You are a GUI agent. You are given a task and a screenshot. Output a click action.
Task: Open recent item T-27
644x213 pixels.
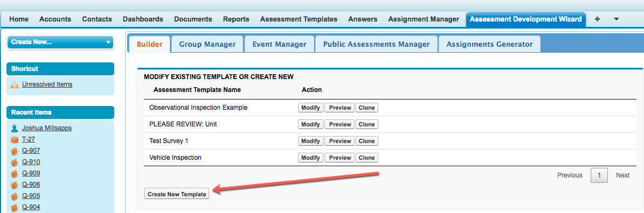click(x=29, y=139)
